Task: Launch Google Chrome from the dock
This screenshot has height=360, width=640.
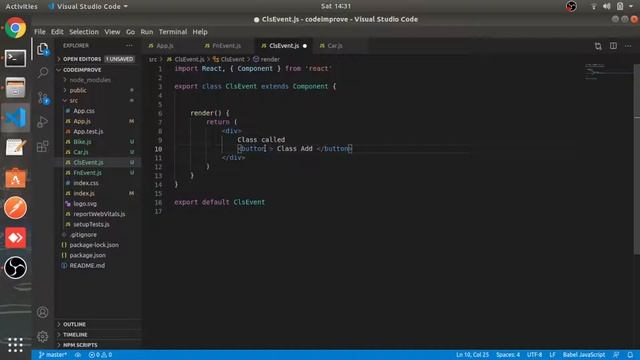Action: pos(16,28)
